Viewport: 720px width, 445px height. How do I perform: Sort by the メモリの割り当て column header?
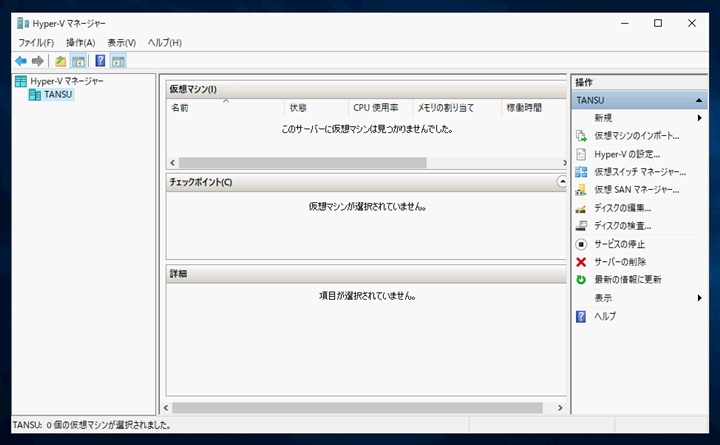(x=457, y=108)
